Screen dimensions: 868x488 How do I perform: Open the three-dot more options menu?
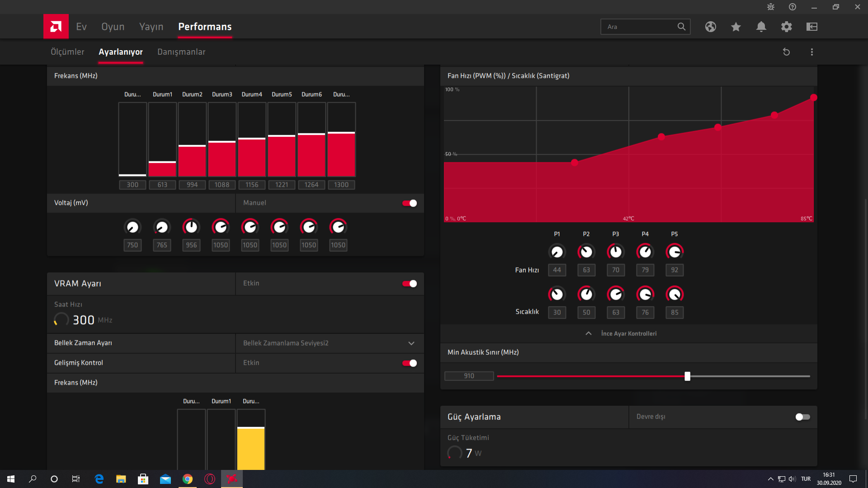(811, 52)
